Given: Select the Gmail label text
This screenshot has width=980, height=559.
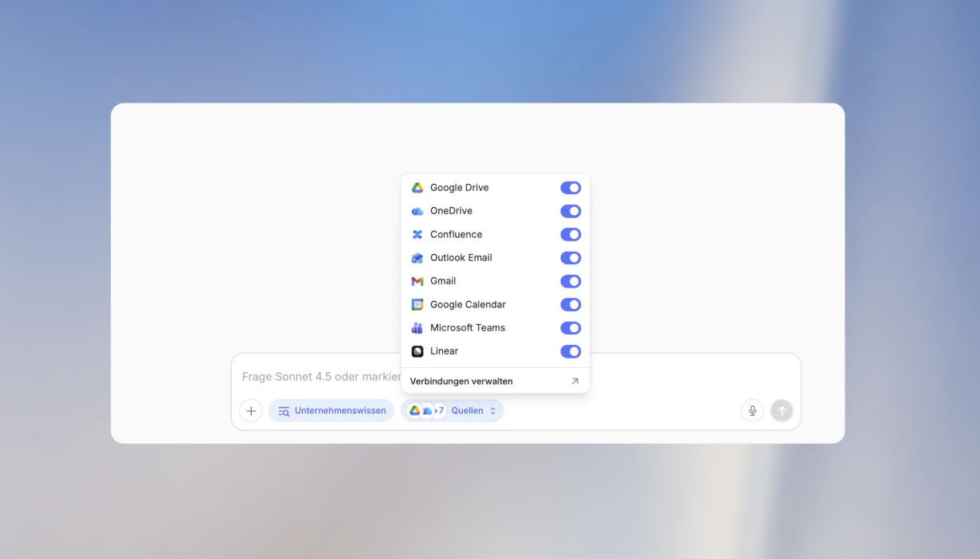Looking at the screenshot, I should 443,281.
